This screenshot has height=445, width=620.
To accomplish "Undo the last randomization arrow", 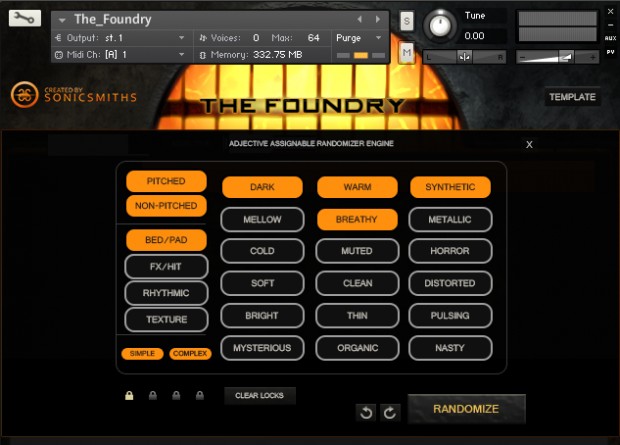I will pyautogui.click(x=366, y=413).
